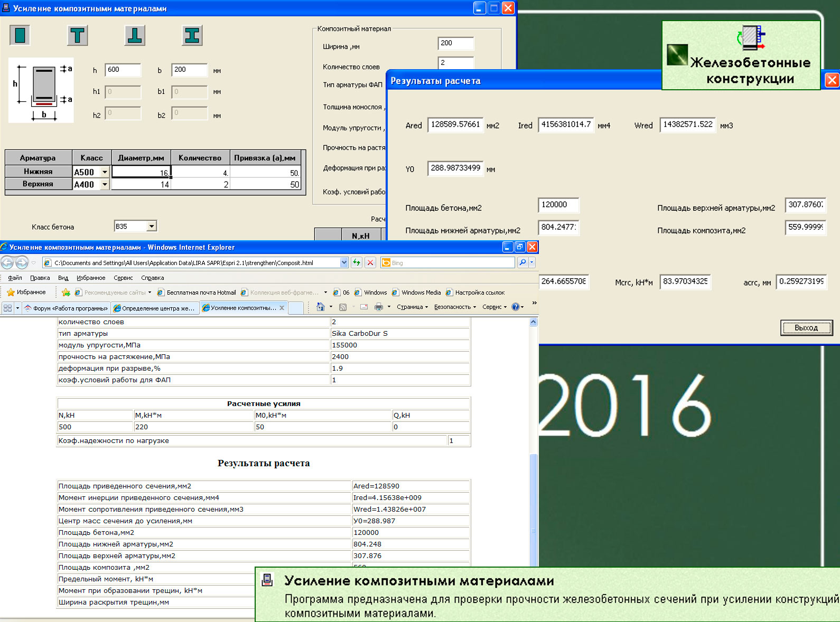Click the stop loading red X icon

(x=370, y=262)
